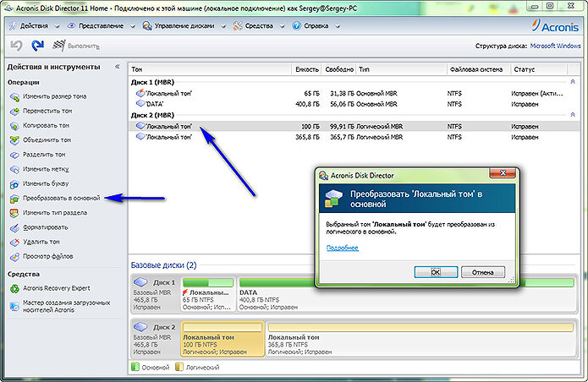Click the Объединить том icon
Viewport: 588px width, 382px height.
click(14, 140)
